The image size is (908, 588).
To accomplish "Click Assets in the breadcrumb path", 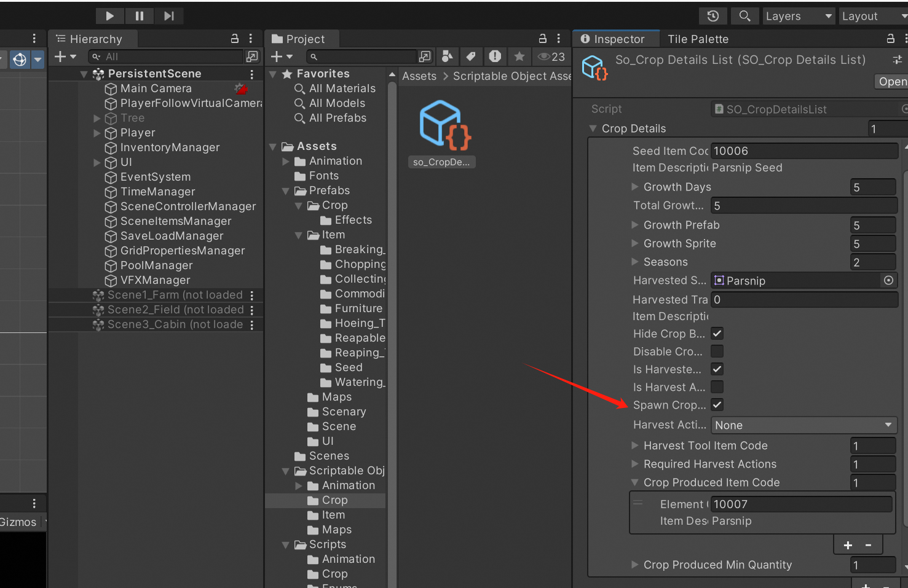I will tap(419, 76).
